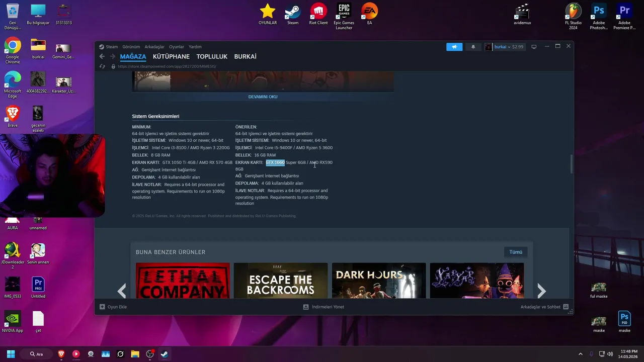
Task: Switch Steam to Big Picture mode
Action: [x=534, y=47]
